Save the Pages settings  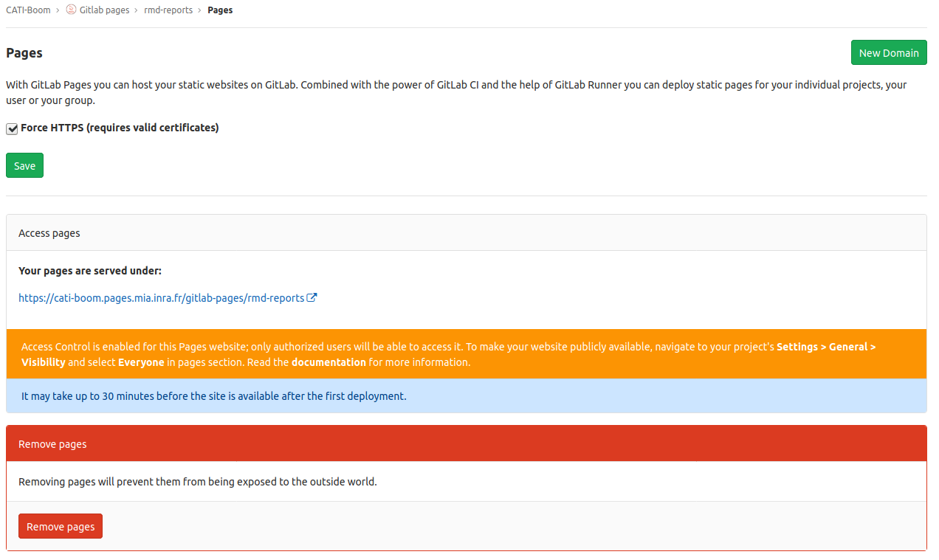[x=24, y=165]
